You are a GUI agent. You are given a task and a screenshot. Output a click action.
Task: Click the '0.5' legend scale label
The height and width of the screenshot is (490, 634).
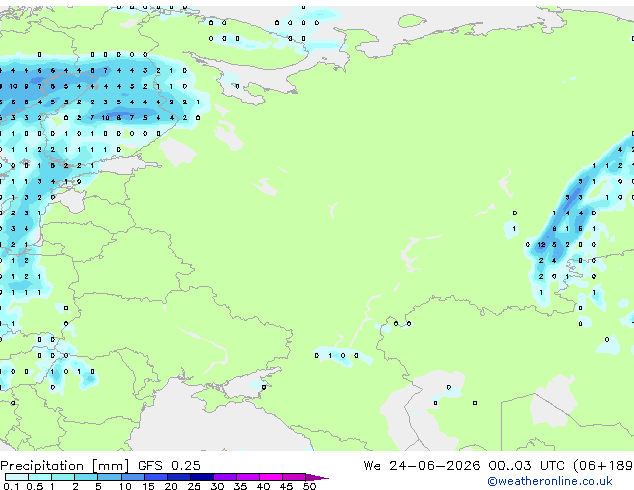[35, 486]
